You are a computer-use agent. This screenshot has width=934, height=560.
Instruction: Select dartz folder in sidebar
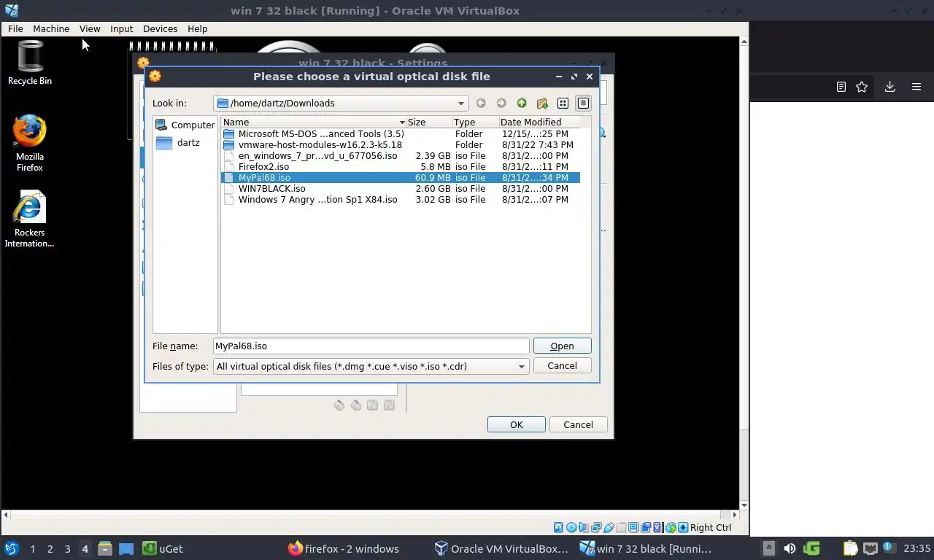pos(179,143)
